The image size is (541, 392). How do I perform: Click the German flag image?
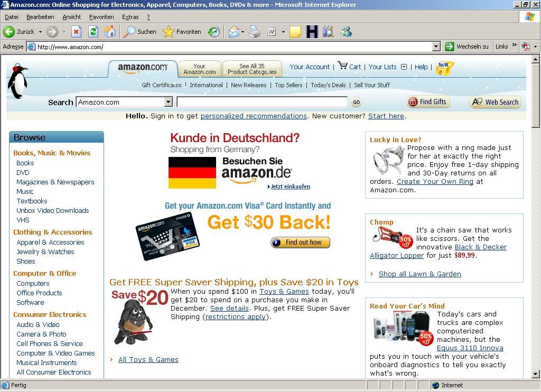(x=192, y=173)
